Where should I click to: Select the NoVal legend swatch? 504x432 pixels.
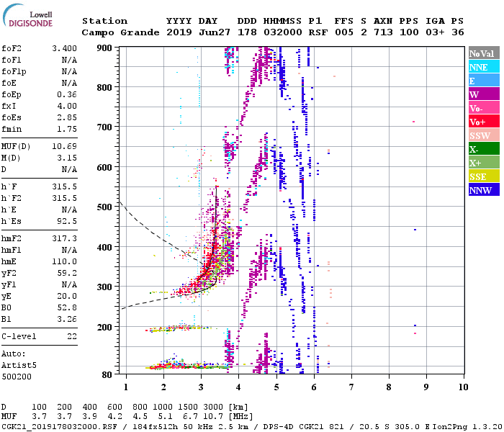[x=484, y=53]
